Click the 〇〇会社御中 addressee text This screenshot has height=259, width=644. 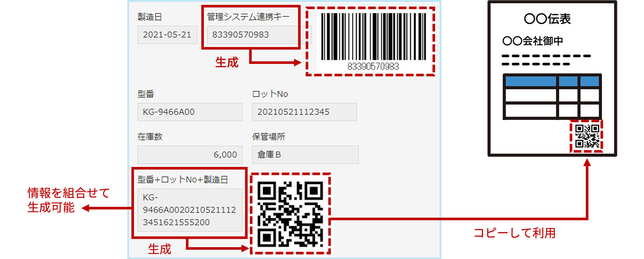point(532,41)
